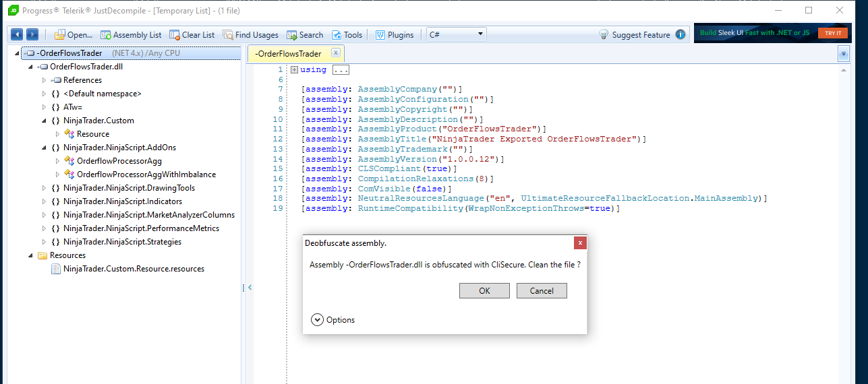The width and height of the screenshot is (868, 384).
Task: Click the blue info icon
Action: click(681, 34)
